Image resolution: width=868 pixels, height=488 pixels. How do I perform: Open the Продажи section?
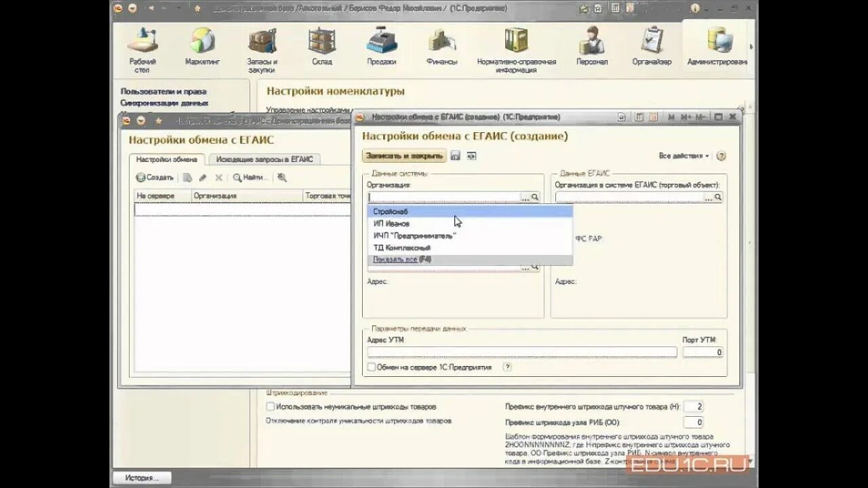coord(382,47)
